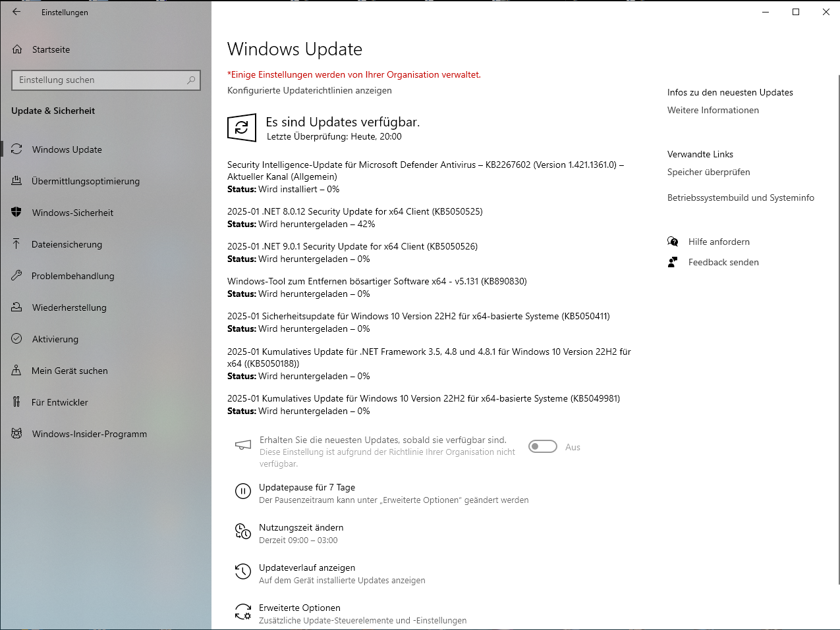The width and height of the screenshot is (840, 630).
Task: Click the red organisation-managed notice text
Action: (x=354, y=74)
